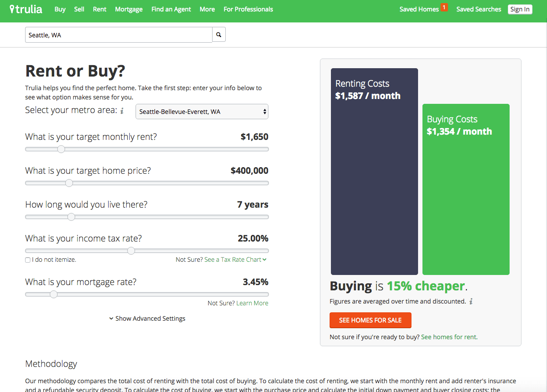The image size is (547, 392).
Task: Check the I do not itemize checkbox
Action: [x=27, y=260]
